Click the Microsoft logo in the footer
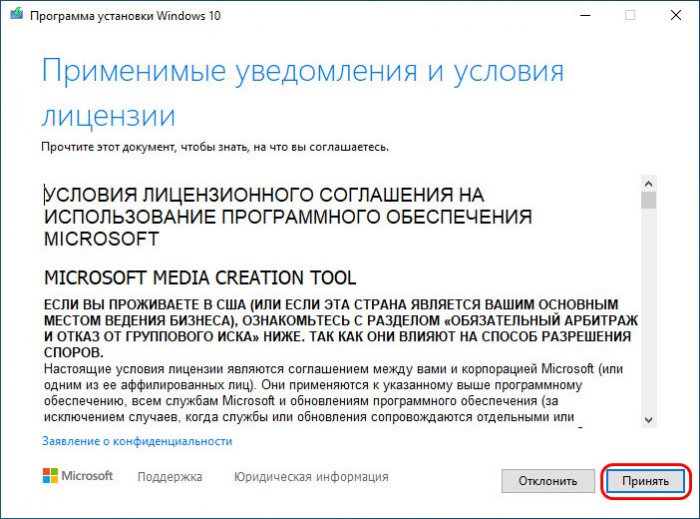This screenshot has width=700, height=519. coord(78,476)
